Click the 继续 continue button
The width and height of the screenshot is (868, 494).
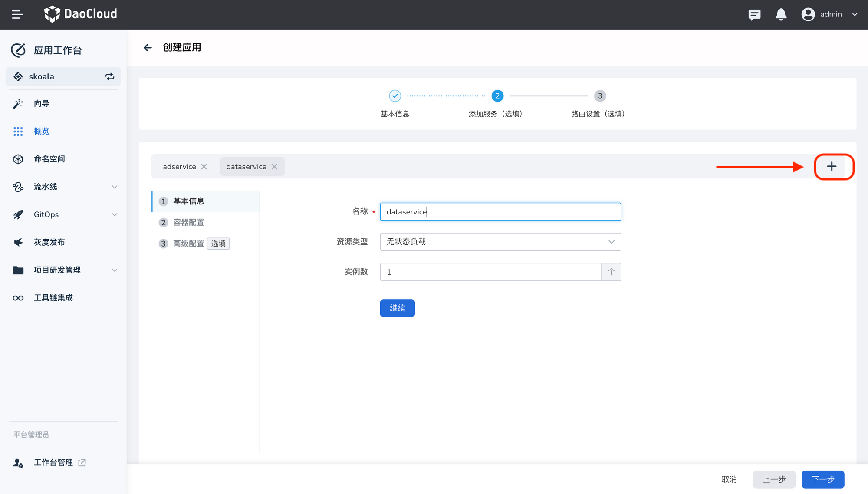(x=398, y=308)
